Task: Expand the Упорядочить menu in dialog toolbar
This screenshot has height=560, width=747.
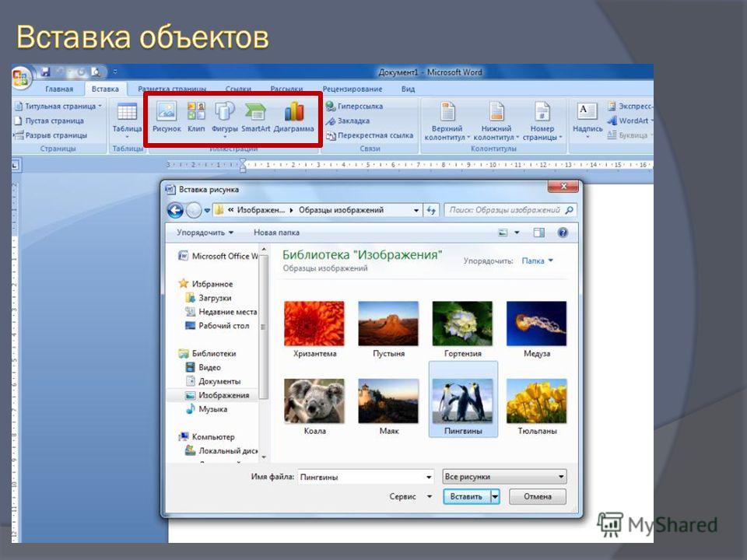Action: pyautogui.click(x=205, y=233)
